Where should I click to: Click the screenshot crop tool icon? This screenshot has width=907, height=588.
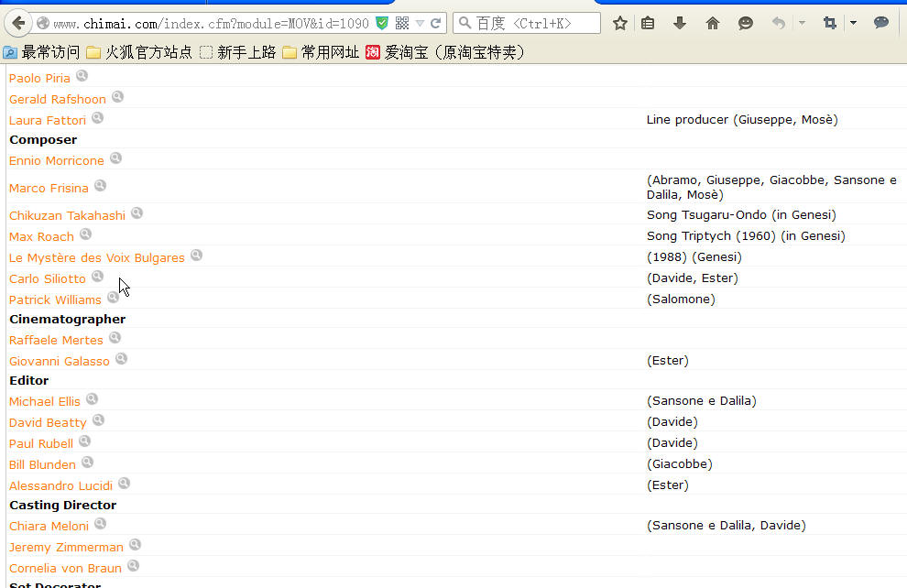[x=829, y=23]
